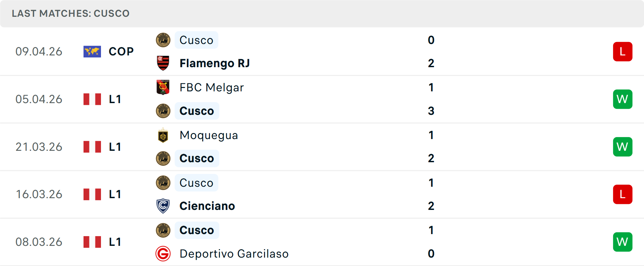
Task: Open the Cienciano team link
Action: coord(207,206)
